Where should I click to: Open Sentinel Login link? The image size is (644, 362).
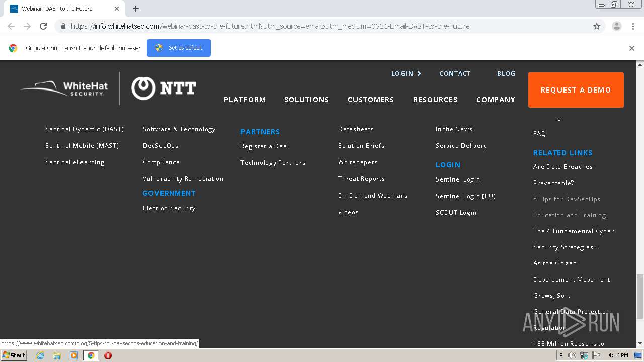[458, 179]
